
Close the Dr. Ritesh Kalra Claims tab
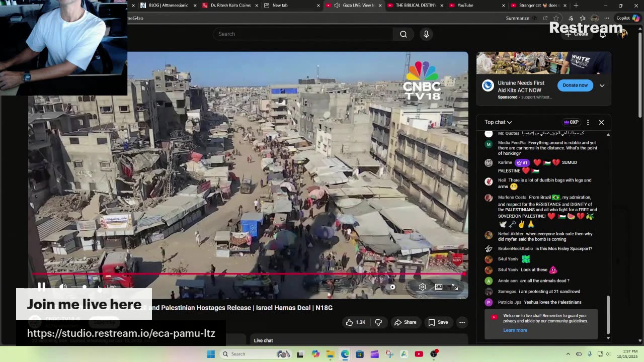pyautogui.click(x=256, y=6)
